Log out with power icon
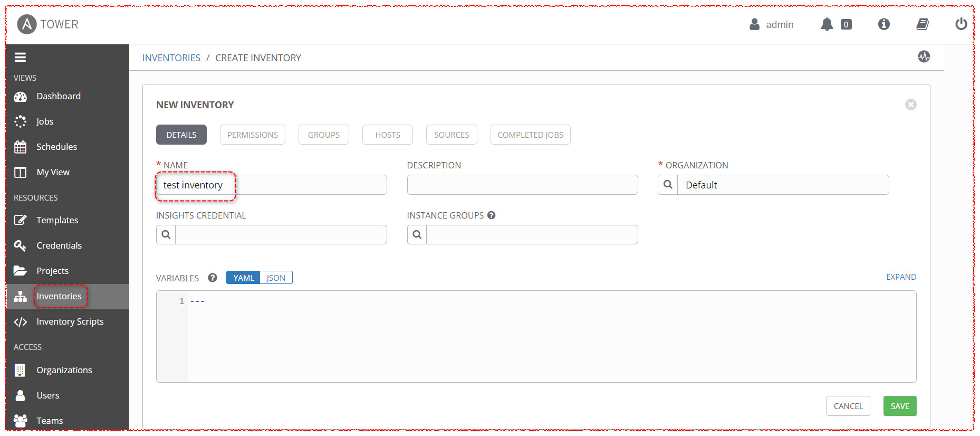 (x=961, y=24)
